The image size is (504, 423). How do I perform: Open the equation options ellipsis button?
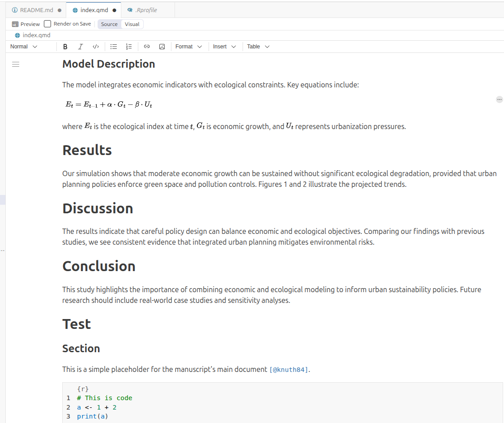pos(500,99)
